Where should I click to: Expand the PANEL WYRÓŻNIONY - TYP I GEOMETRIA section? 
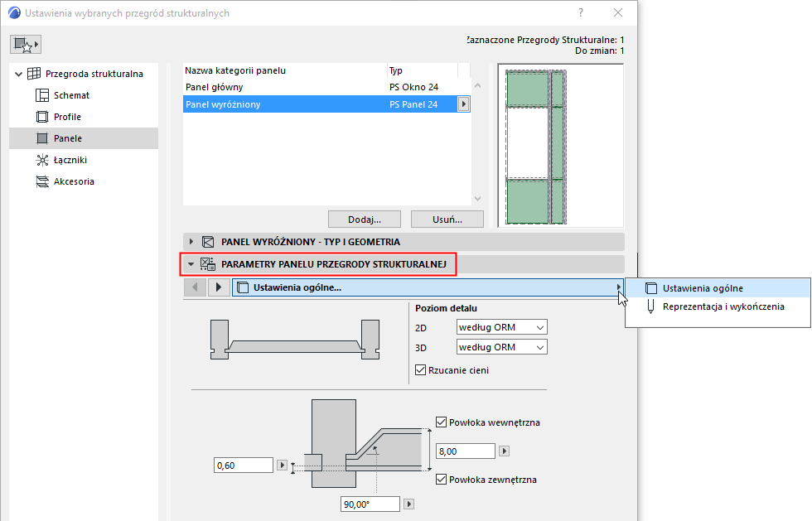pyautogui.click(x=192, y=242)
